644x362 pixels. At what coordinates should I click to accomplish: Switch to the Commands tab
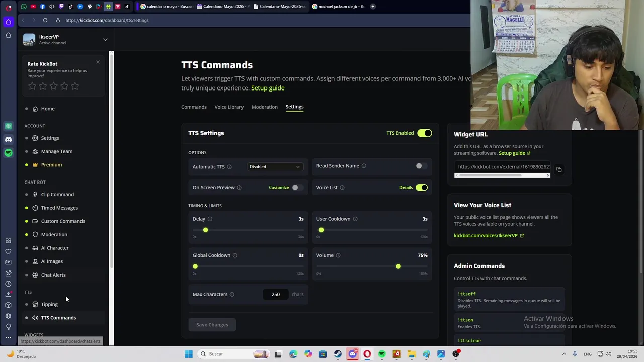click(x=194, y=107)
